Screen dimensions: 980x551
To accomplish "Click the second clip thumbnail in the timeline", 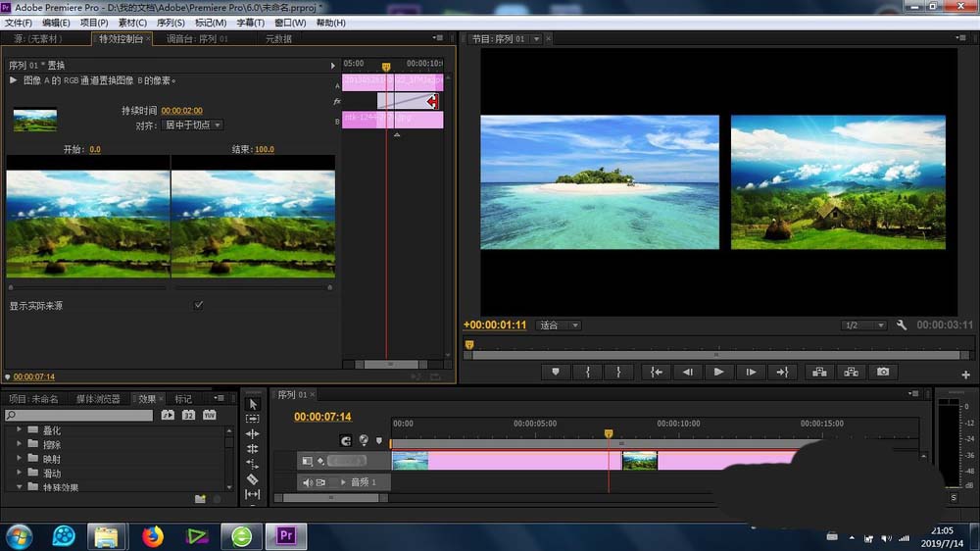I will [640, 461].
